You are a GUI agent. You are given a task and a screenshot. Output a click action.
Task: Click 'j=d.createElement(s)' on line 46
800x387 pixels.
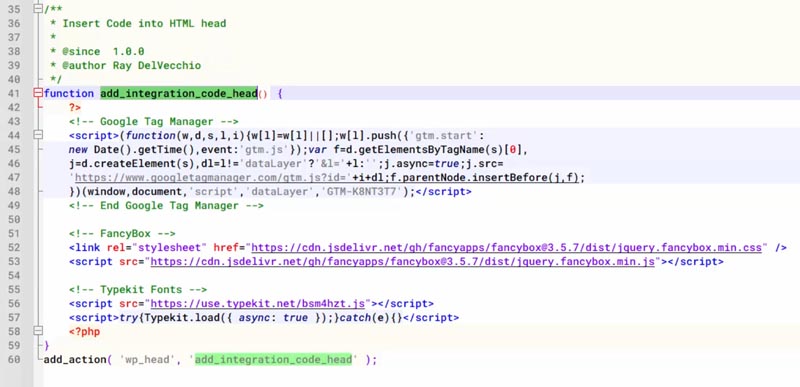click(x=132, y=164)
